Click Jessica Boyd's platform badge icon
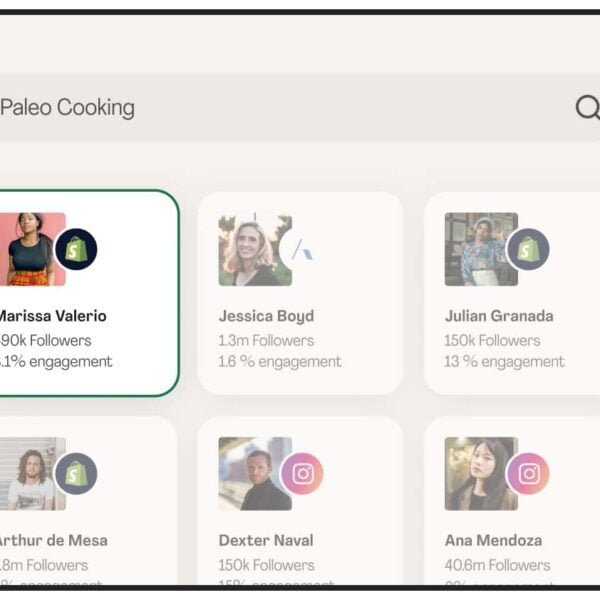 point(301,249)
